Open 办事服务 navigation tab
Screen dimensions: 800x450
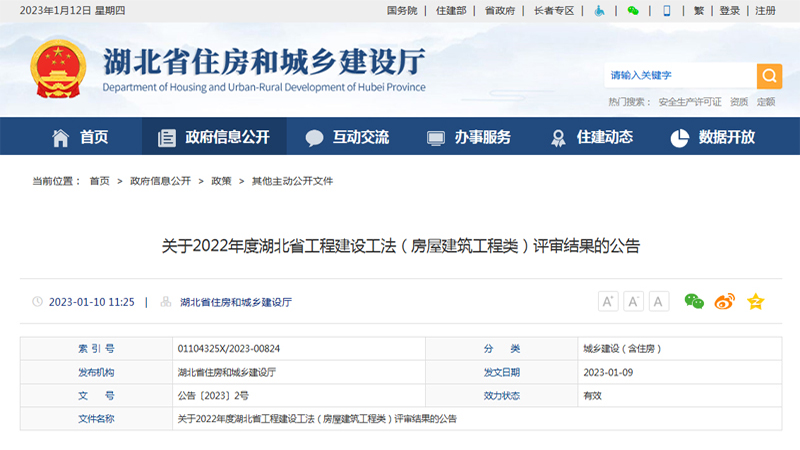click(483, 137)
